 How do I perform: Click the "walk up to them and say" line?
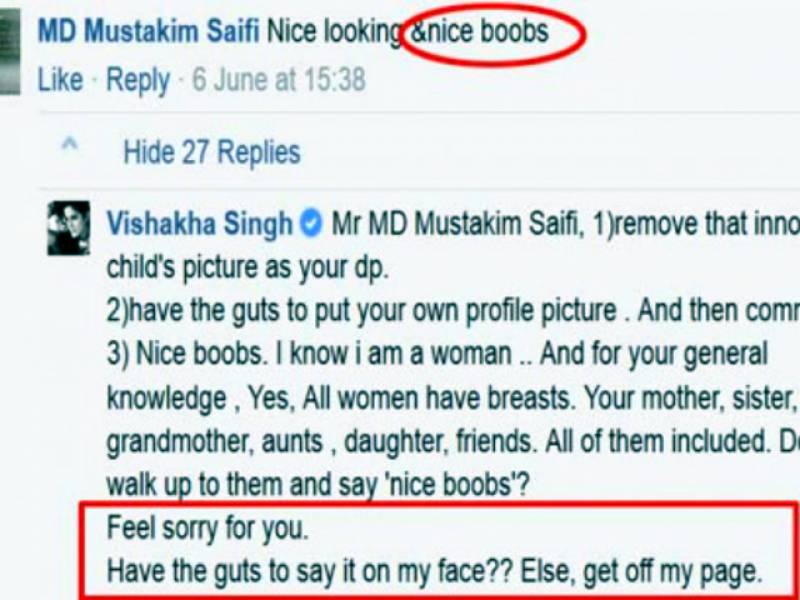(244, 485)
